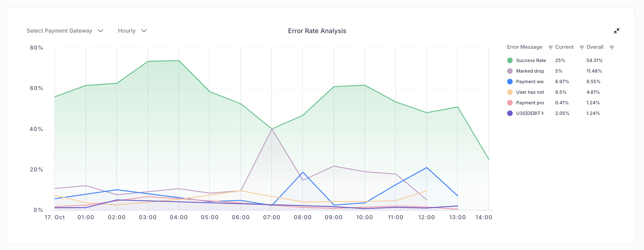This screenshot has width=644, height=250.
Task: Click the blue Payment was color dot
Action: point(510,82)
